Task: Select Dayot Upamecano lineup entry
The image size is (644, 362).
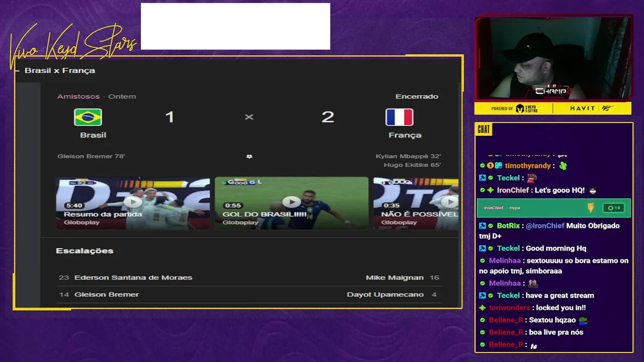Action: point(392,294)
